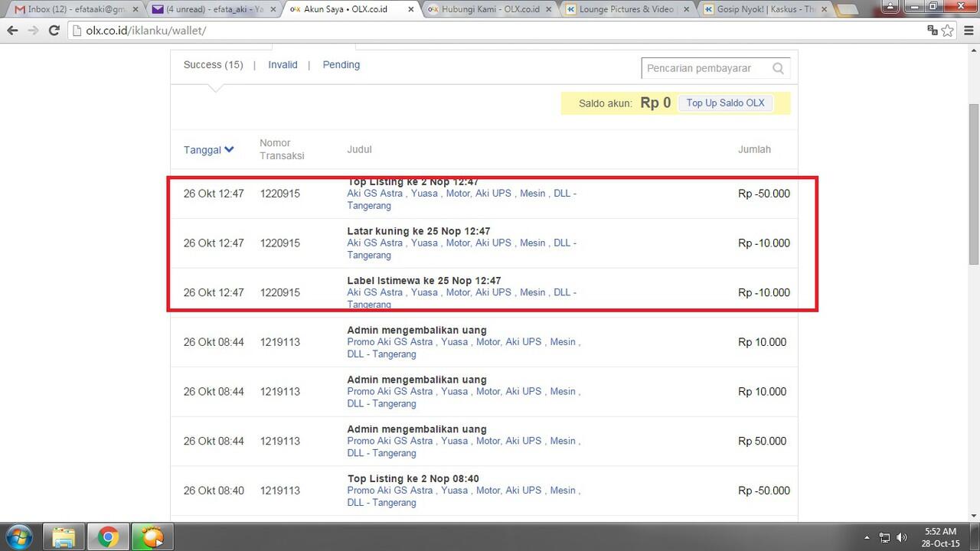Image resolution: width=980 pixels, height=551 pixels.
Task: Click the Jumlah column header
Action: 754,149
